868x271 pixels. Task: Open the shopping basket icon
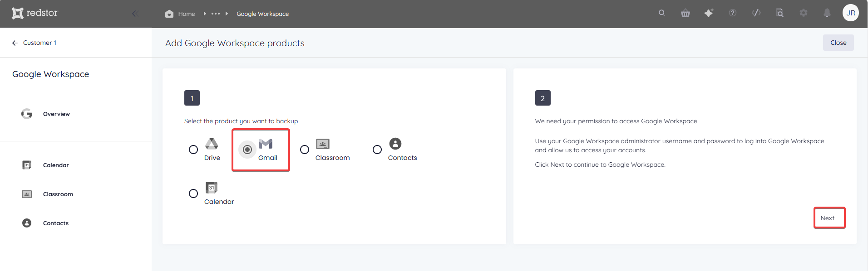click(x=686, y=13)
